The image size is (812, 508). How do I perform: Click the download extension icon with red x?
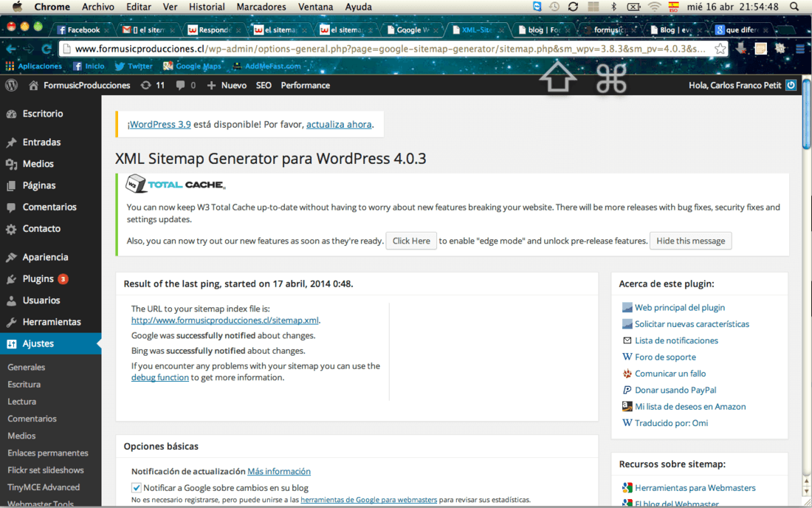(x=741, y=49)
